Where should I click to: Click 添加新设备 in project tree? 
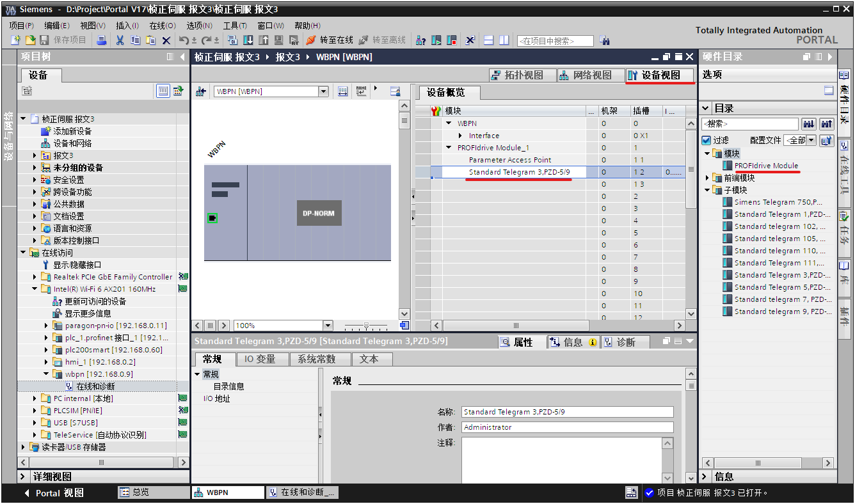pyautogui.click(x=72, y=131)
